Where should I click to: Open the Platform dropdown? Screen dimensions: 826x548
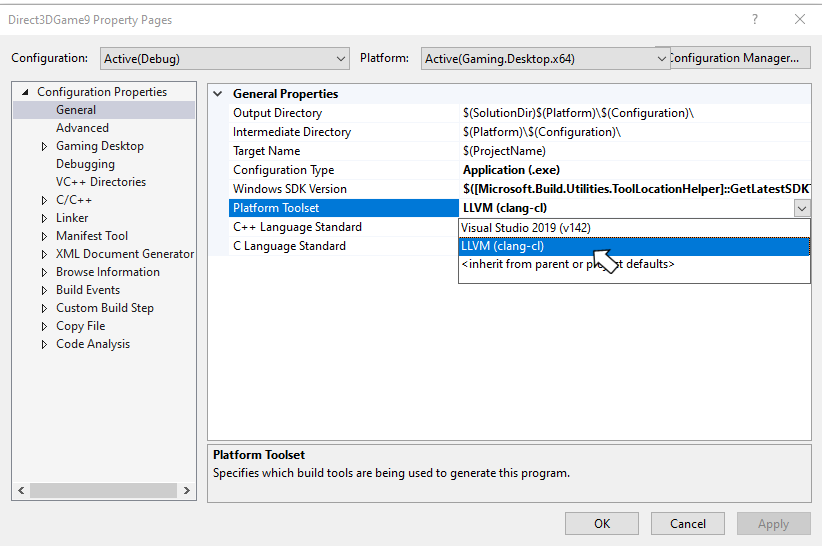click(545, 58)
